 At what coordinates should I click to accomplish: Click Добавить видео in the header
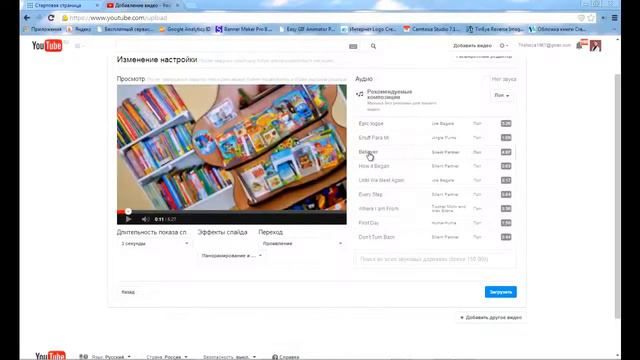pyautogui.click(x=472, y=45)
